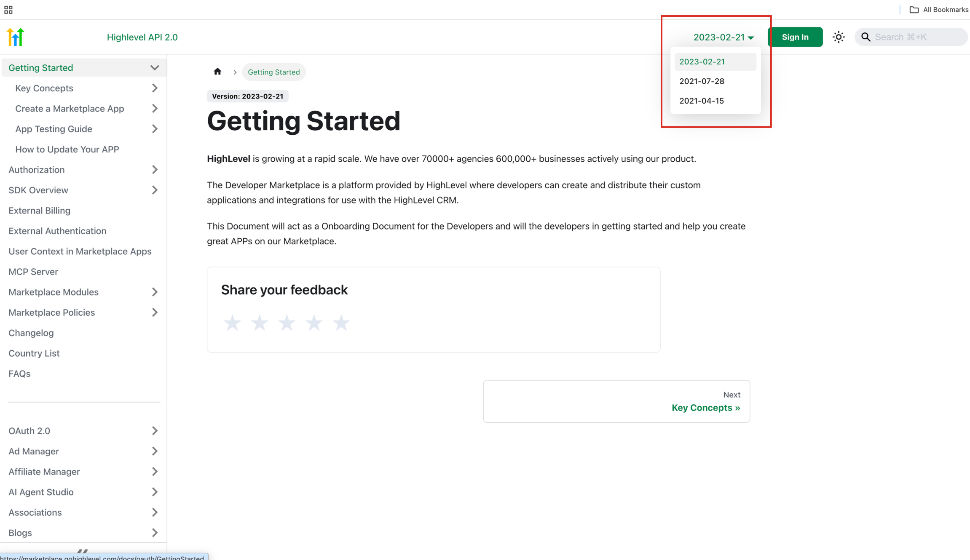
Task: Expand the Key Concepts chevron
Action: tap(155, 88)
